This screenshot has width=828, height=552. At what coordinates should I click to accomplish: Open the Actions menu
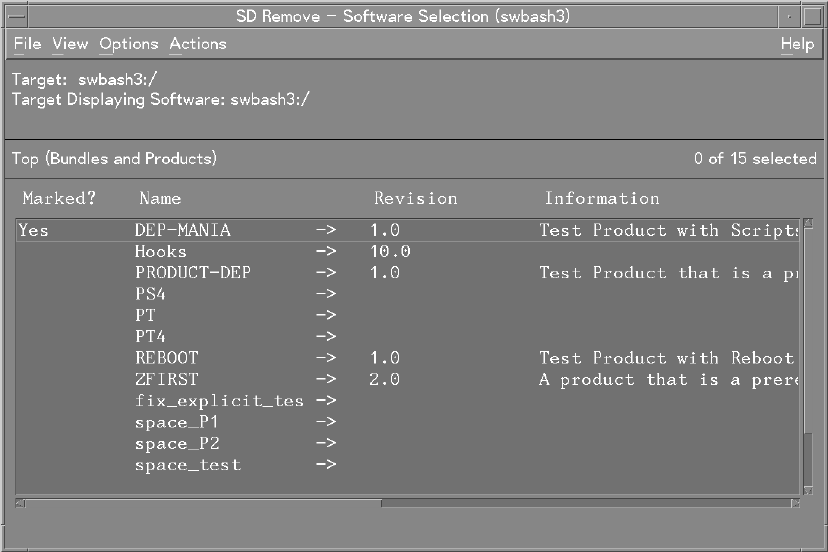point(197,44)
